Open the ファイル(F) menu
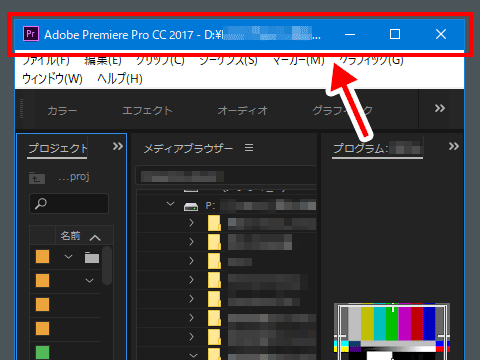Viewport: 480px width, 360px height. [46, 61]
